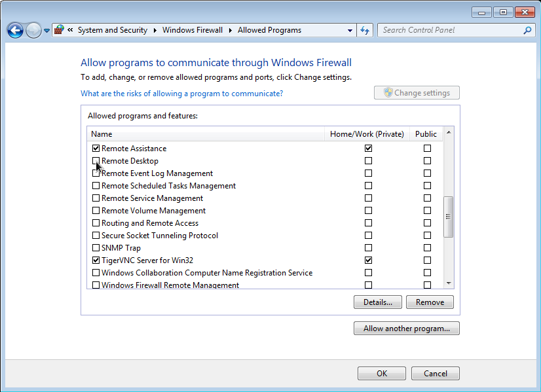This screenshot has width=541, height=392.
Task: Expand arrow after System and Security
Action: (x=155, y=30)
